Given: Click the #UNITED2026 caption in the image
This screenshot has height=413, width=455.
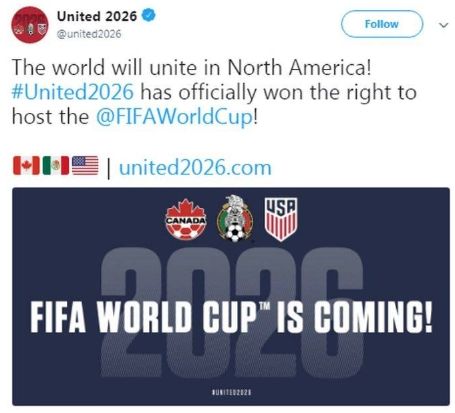Looking at the screenshot, I should [x=232, y=392].
